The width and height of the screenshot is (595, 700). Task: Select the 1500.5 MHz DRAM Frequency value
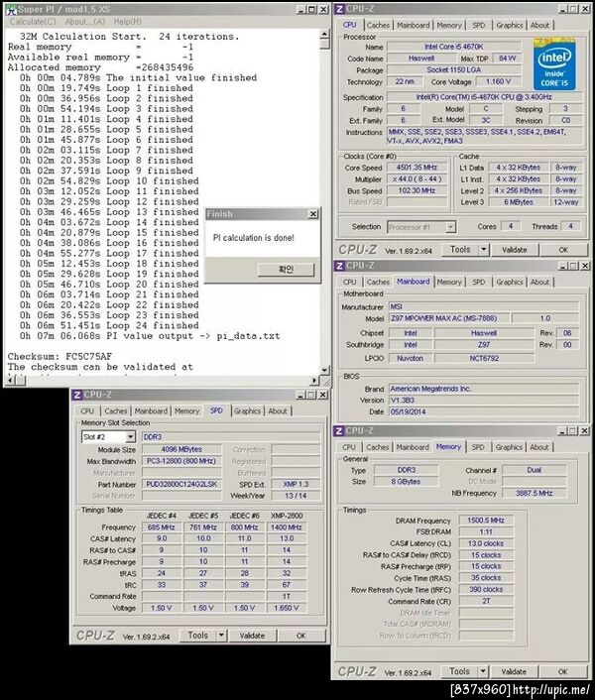(486, 521)
